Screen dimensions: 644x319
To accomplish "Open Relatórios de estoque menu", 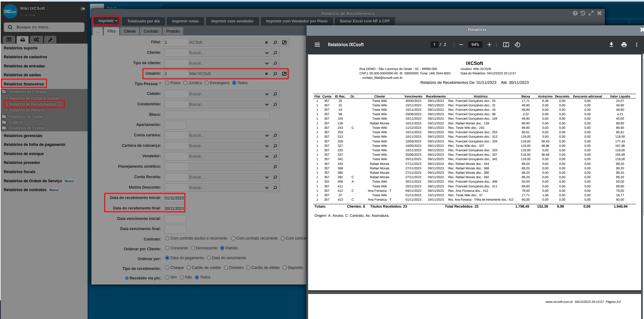I will tap(24, 154).
